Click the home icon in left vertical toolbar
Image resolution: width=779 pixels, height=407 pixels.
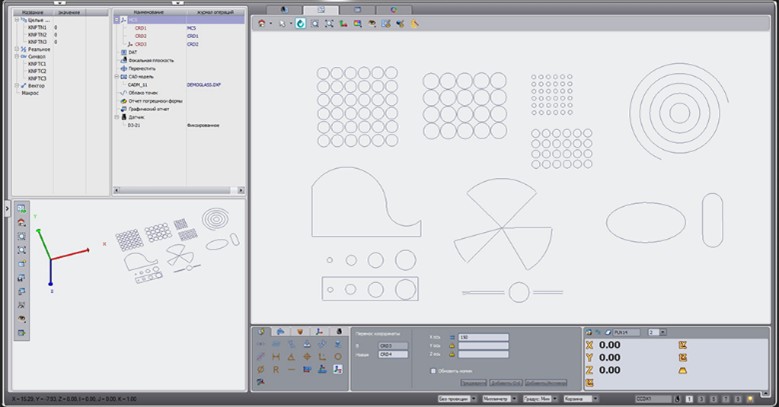pos(22,223)
